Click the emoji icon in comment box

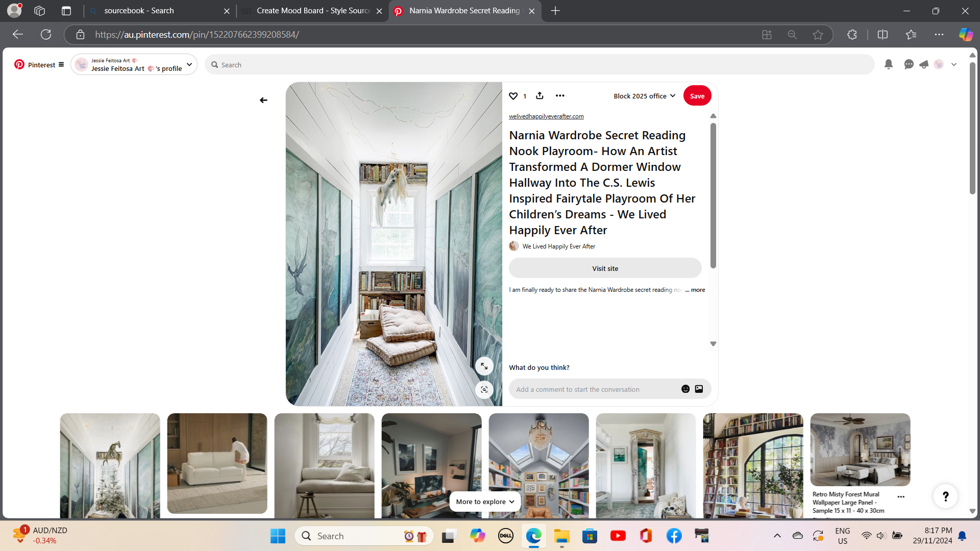point(685,389)
